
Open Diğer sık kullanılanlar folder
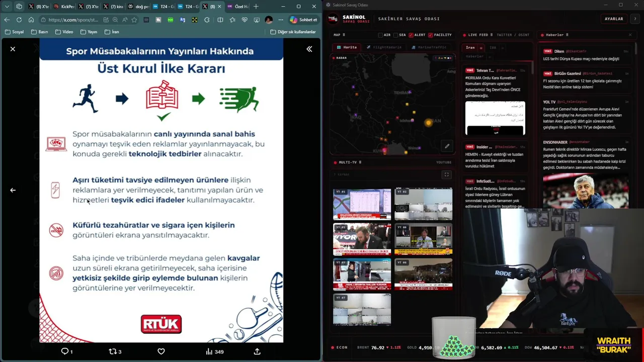tap(293, 32)
